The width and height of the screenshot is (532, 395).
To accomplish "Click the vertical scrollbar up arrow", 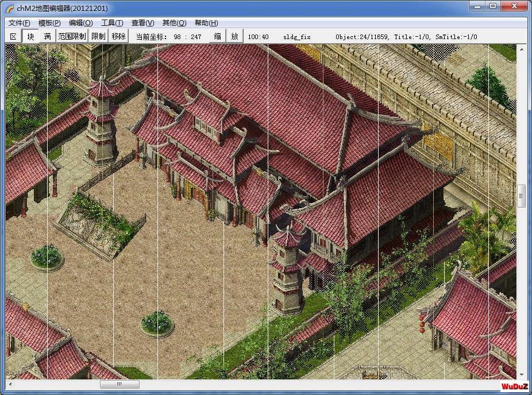I will (x=522, y=49).
